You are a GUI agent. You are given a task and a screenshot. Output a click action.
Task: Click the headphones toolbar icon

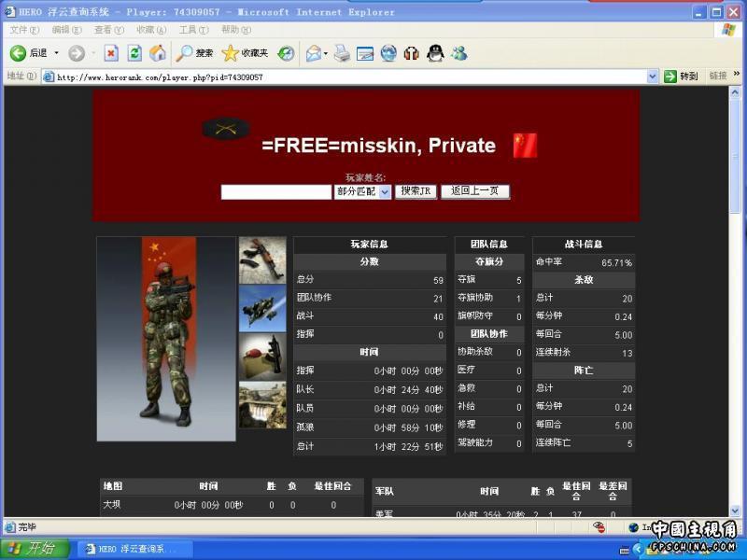pyautogui.click(x=411, y=53)
